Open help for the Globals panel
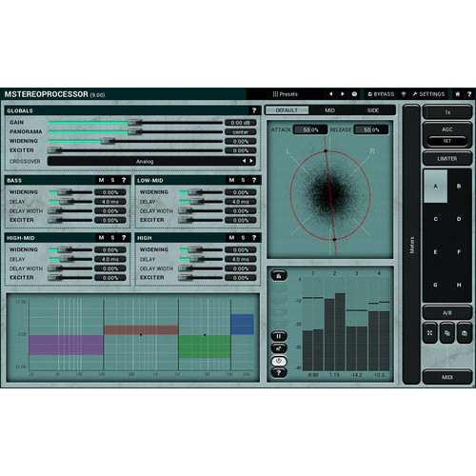The height and width of the screenshot is (476, 476). pos(254,110)
